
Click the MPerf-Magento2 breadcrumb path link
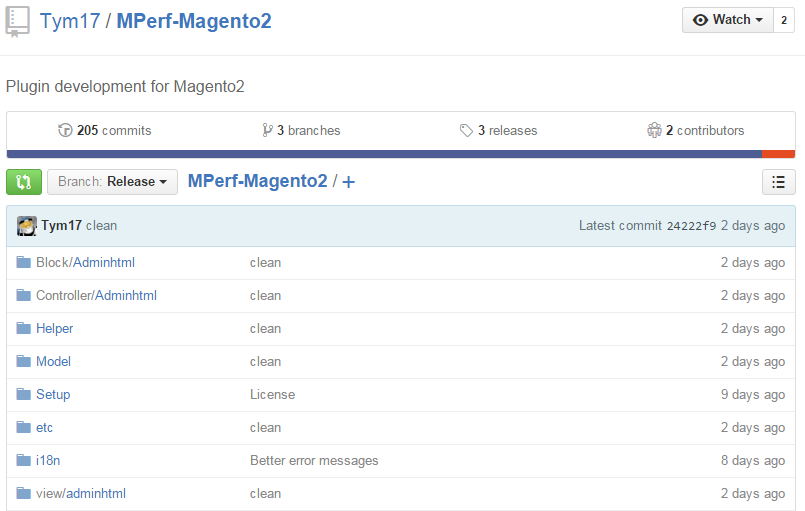(x=257, y=181)
